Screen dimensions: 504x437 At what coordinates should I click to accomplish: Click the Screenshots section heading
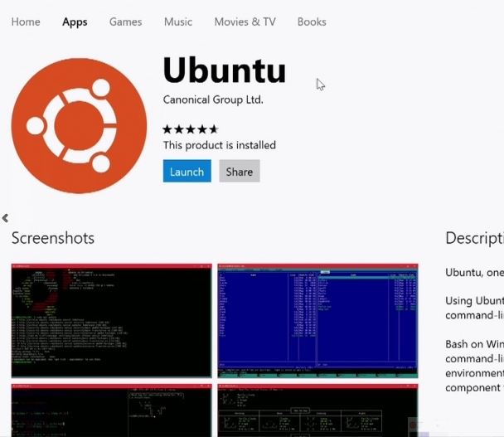click(53, 238)
